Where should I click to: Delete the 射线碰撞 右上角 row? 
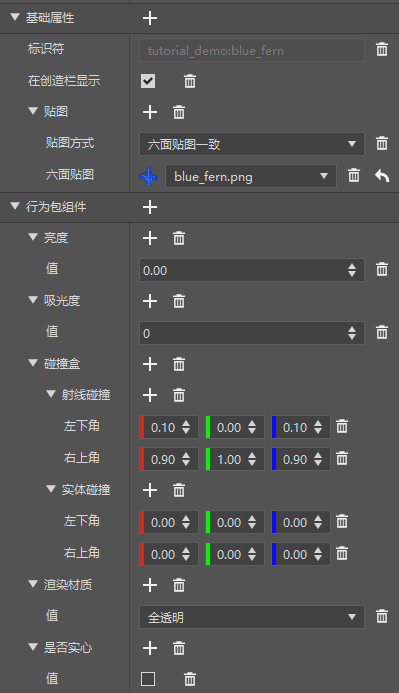[x=342, y=459]
